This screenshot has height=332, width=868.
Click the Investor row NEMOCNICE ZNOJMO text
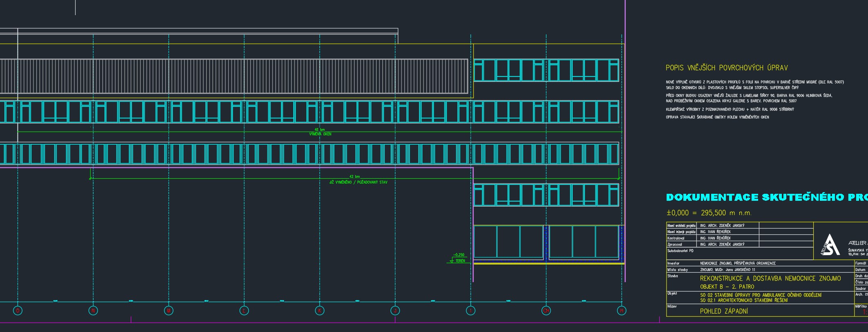(x=738, y=263)
